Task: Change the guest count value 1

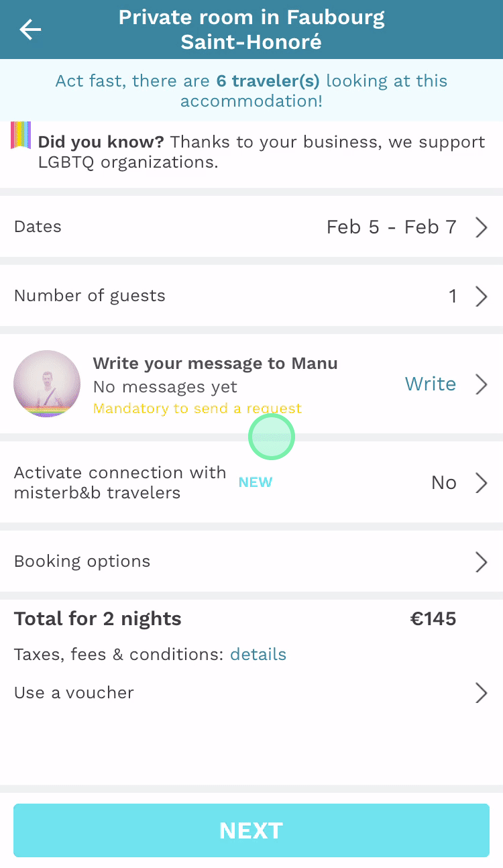Action: [x=453, y=296]
